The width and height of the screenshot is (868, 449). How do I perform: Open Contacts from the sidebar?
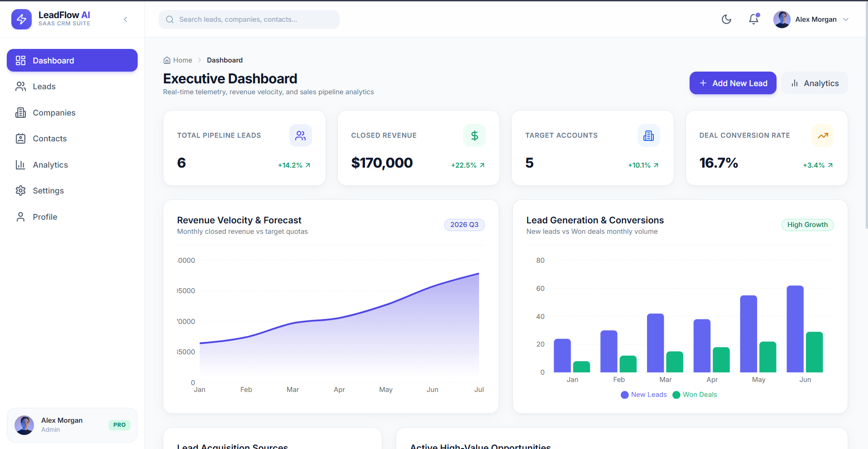[x=72, y=139]
